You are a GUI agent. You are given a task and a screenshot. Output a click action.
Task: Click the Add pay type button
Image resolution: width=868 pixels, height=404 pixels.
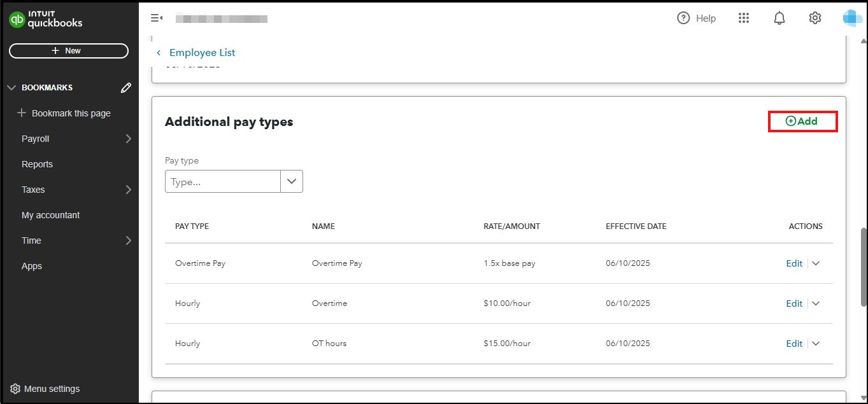coord(802,121)
